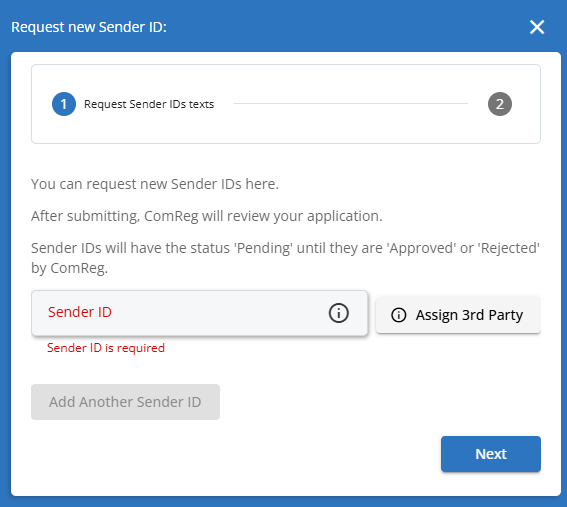
Task: Select step 2 circle in the stepper
Action: click(500, 104)
